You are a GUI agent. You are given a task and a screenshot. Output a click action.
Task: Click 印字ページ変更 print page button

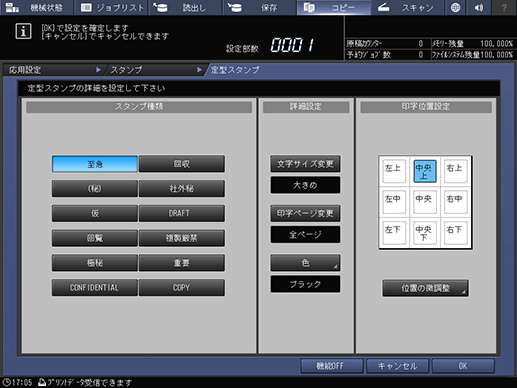point(305,213)
